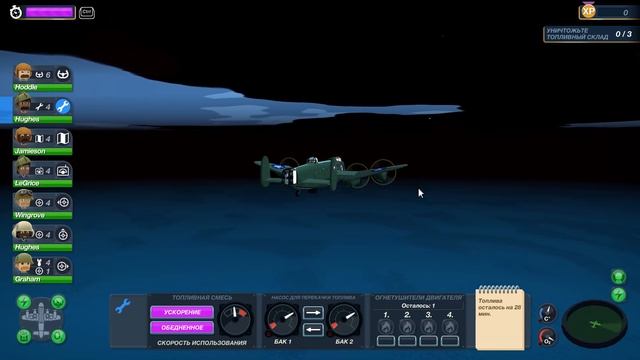The height and width of the screenshot is (360, 640).
Task: Activate engine 3 fire extinguisher
Action: pos(428,327)
